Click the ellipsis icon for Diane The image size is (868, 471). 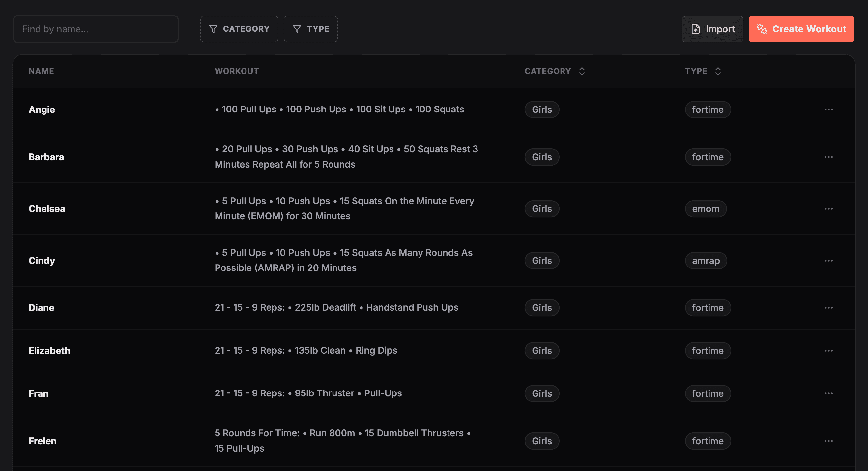[x=828, y=308]
